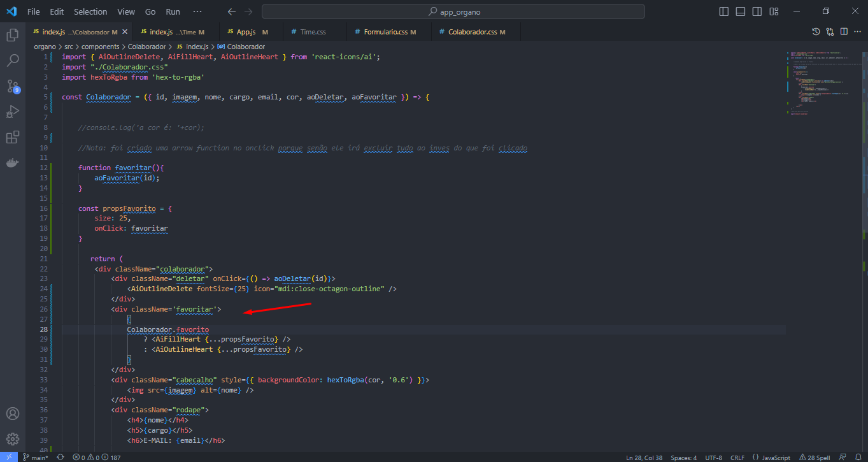Open remote window button in status bar

pyautogui.click(x=8, y=457)
